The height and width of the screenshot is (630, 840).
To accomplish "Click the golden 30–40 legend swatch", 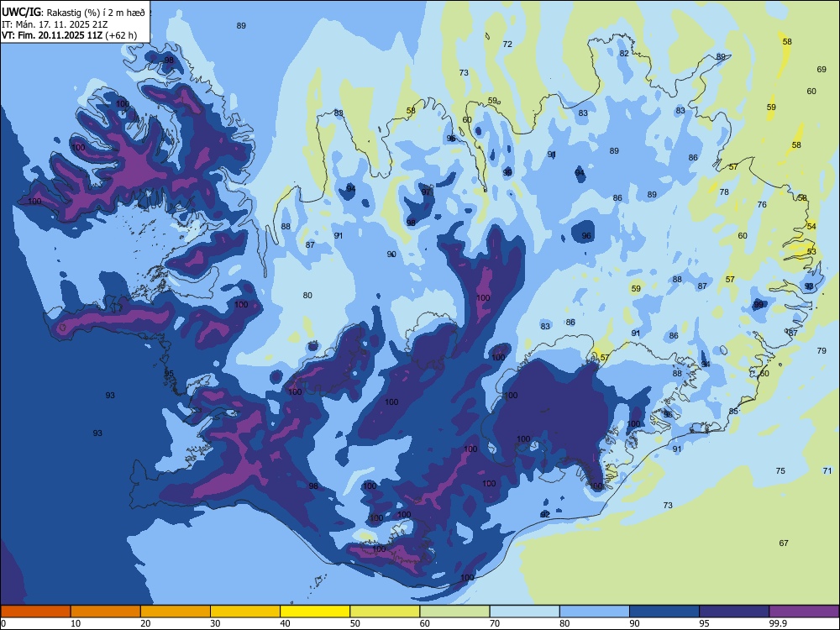I will [x=245, y=612].
